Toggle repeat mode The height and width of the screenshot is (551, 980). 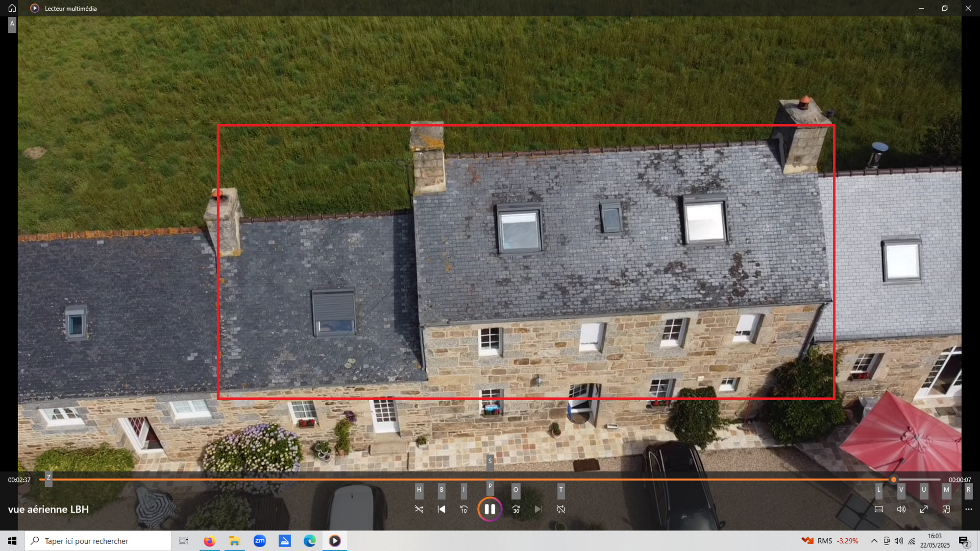tap(561, 509)
